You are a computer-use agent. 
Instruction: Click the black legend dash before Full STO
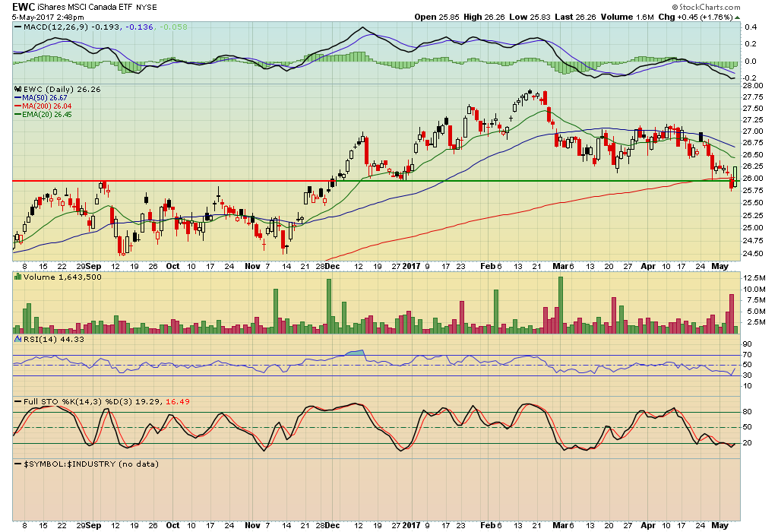tap(18, 402)
